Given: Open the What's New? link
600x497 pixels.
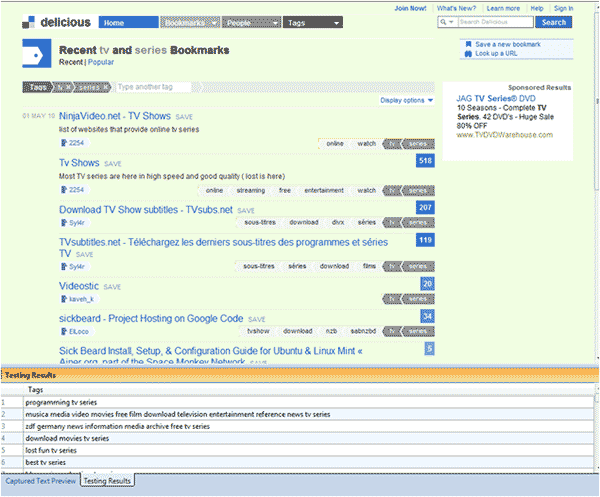Looking at the screenshot, I should click(456, 8).
